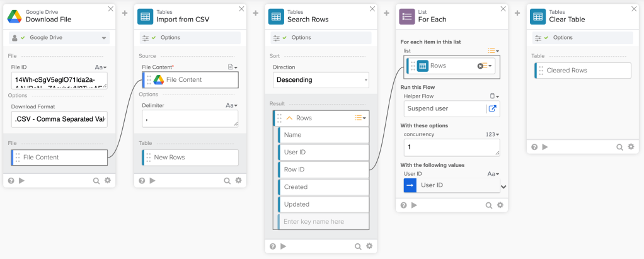
Task: Open help for the Clear Table card
Action: pos(534,147)
